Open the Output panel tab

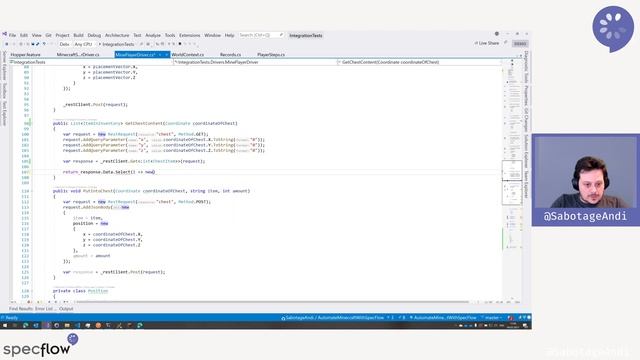coord(66,309)
